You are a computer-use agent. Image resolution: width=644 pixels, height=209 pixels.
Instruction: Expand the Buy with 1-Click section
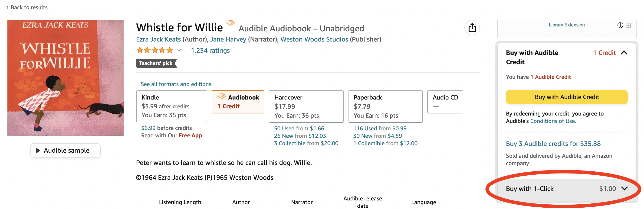point(566,189)
